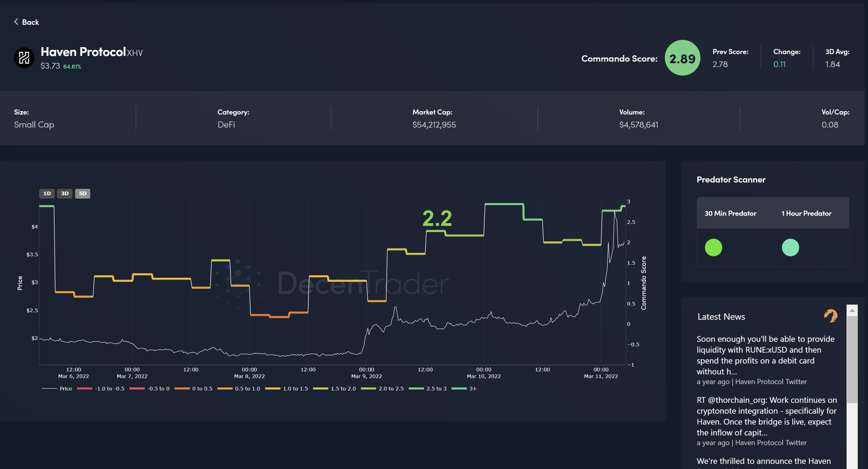Image resolution: width=868 pixels, height=469 pixels.
Task: Click the green 2.89 Commando Score circle
Action: coord(682,58)
